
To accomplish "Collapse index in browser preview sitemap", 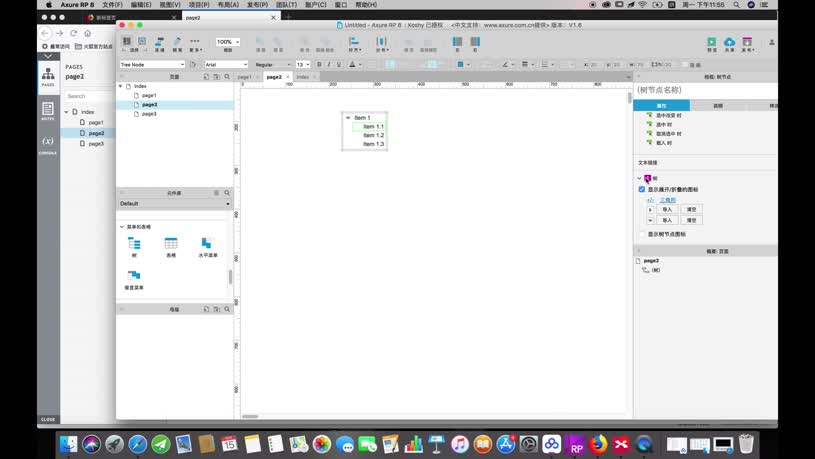I will point(67,112).
